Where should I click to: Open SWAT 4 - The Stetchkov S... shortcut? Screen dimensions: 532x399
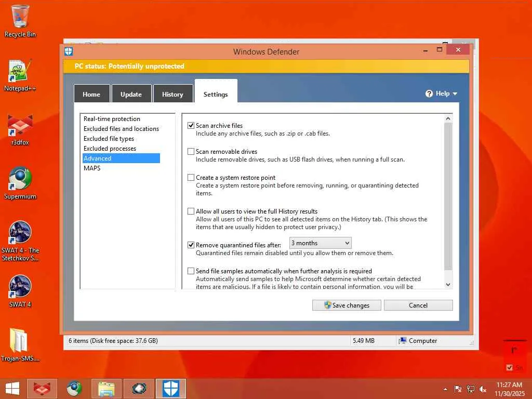[20, 241]
